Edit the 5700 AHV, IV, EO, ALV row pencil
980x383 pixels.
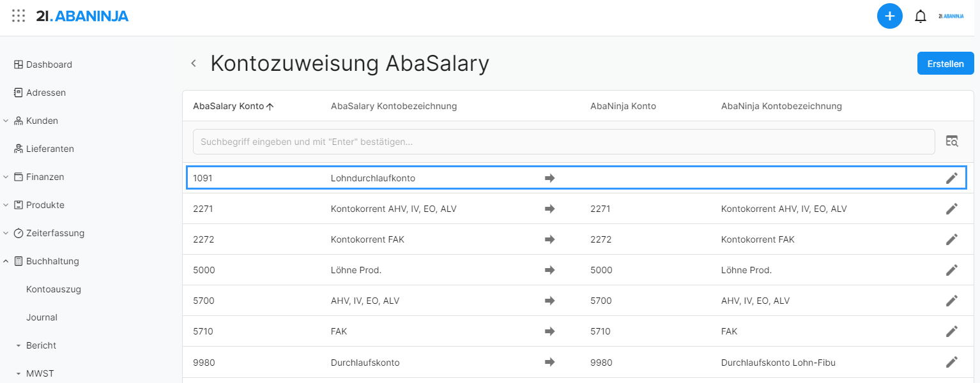coord(952,301)
